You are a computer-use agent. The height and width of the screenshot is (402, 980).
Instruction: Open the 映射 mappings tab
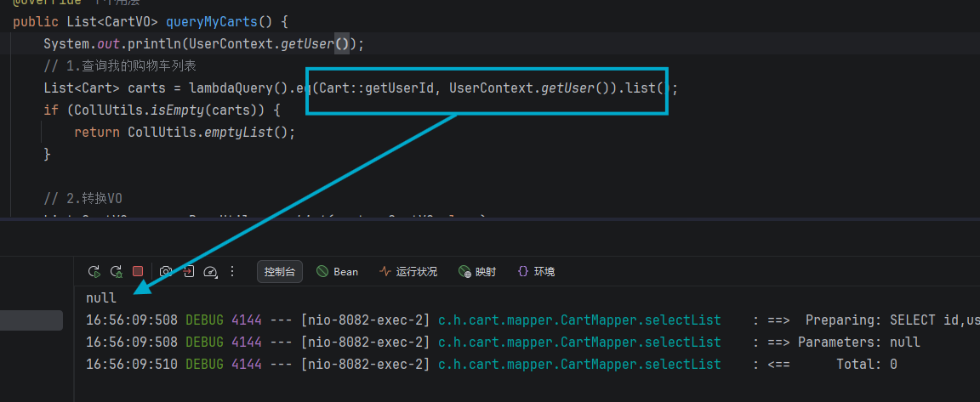477,271
